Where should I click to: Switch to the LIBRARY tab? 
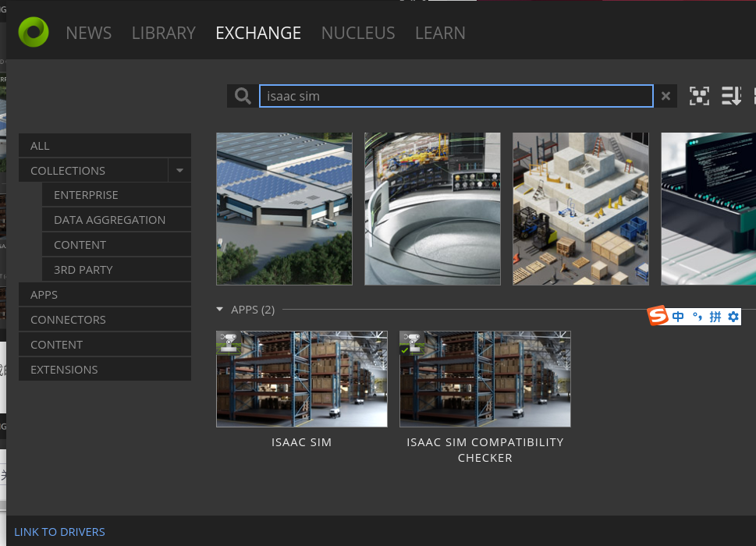(163, 33)
